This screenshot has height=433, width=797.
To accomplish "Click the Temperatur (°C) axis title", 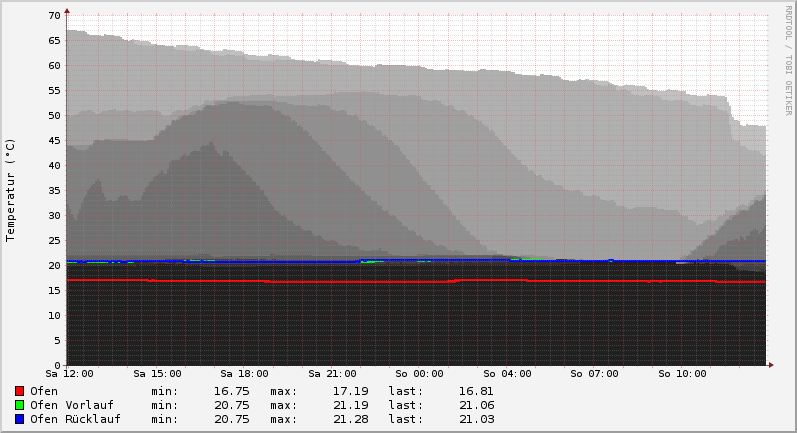I will click(11, 190).
